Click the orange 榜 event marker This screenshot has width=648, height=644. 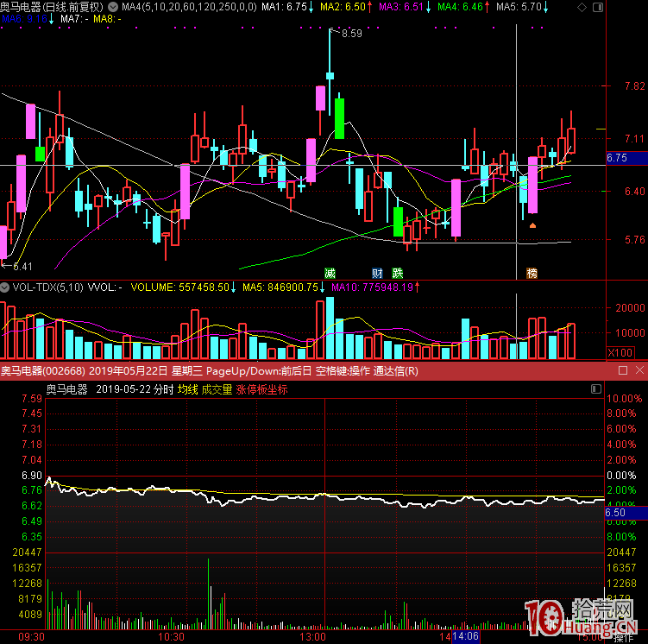pos(532,273)
